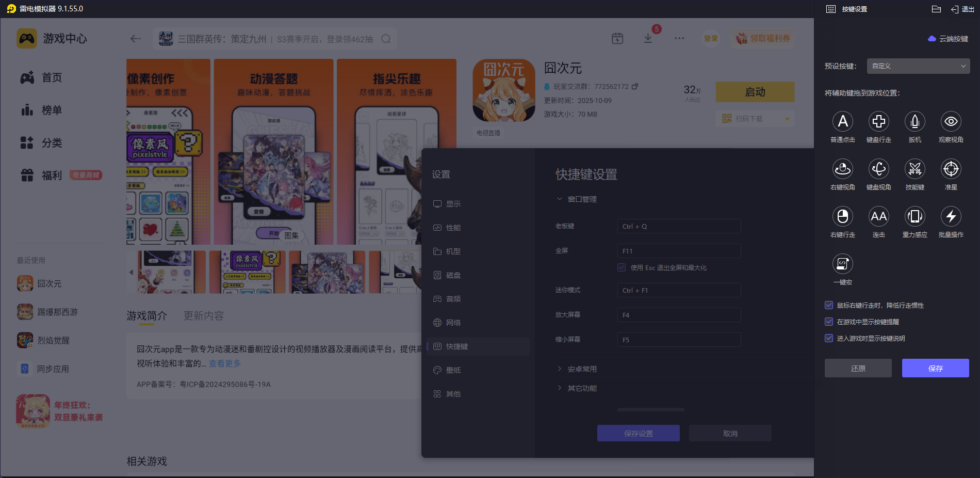Select the 技能键 skill key icon
Image resolution: width=980 pixels, height=478 pixels.
click(915, 169)
